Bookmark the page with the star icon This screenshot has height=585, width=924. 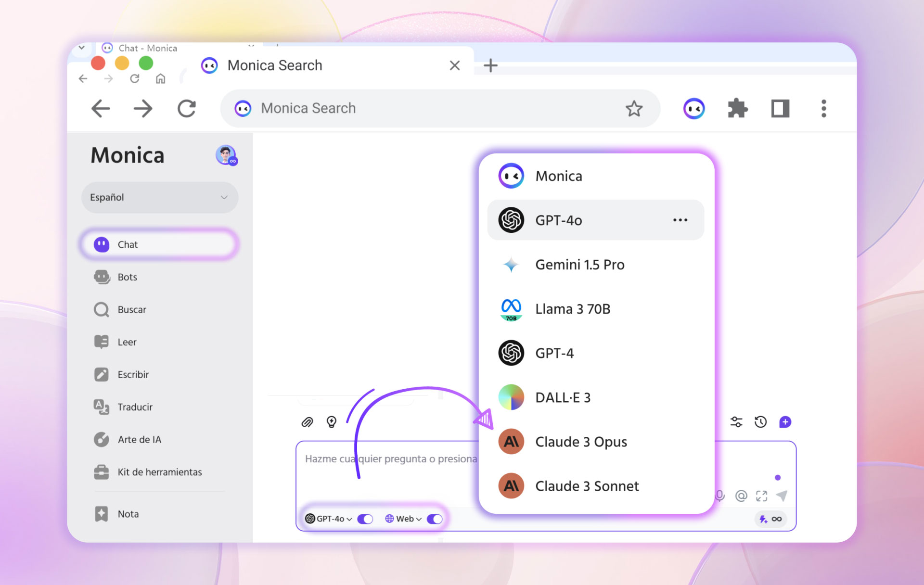click(x=634, y=109)
